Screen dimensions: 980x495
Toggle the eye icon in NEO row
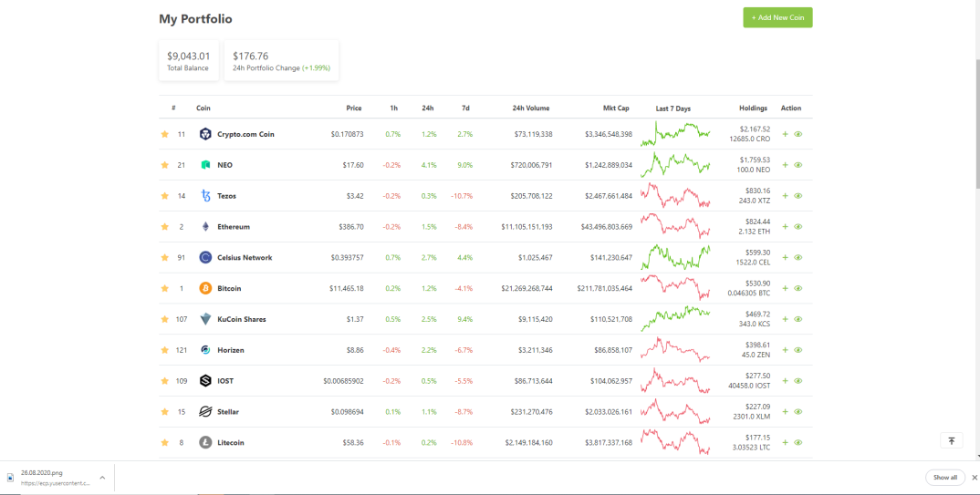click(798, 165)
